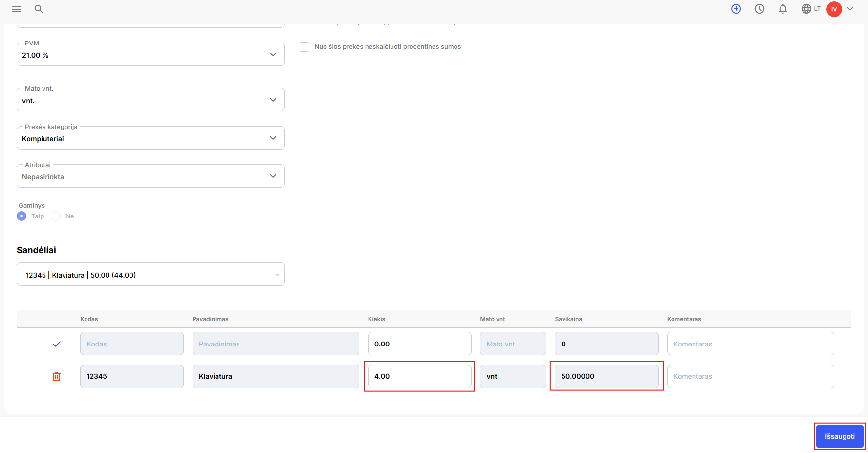Click the Kiekis field showing 4.00
The image size is (868, 453).
(x=420, y=376)
